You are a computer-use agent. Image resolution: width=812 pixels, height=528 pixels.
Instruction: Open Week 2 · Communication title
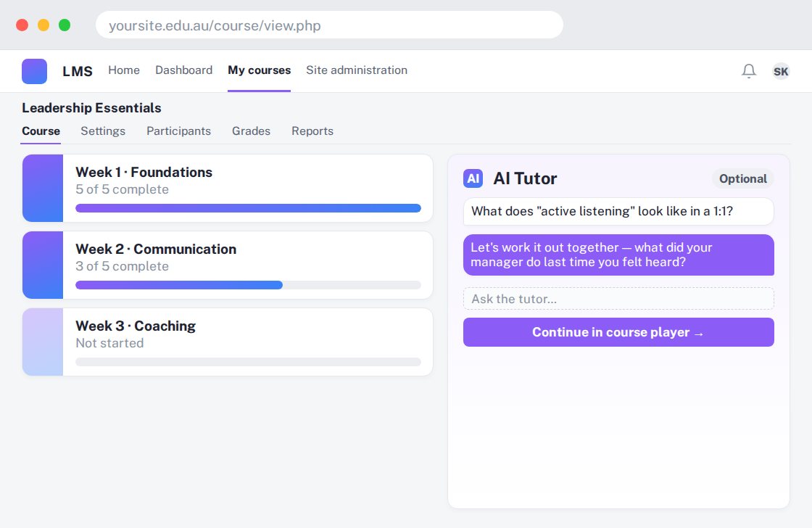tap(156, 249)
